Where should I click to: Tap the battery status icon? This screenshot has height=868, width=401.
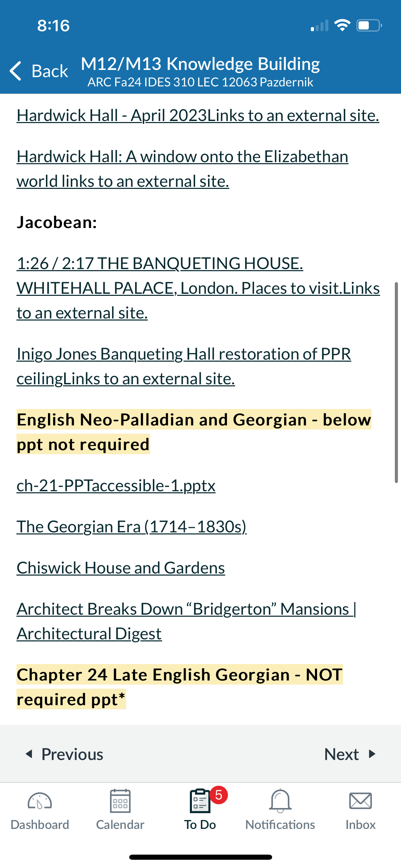pyautogui.click(x=369, y=25)
